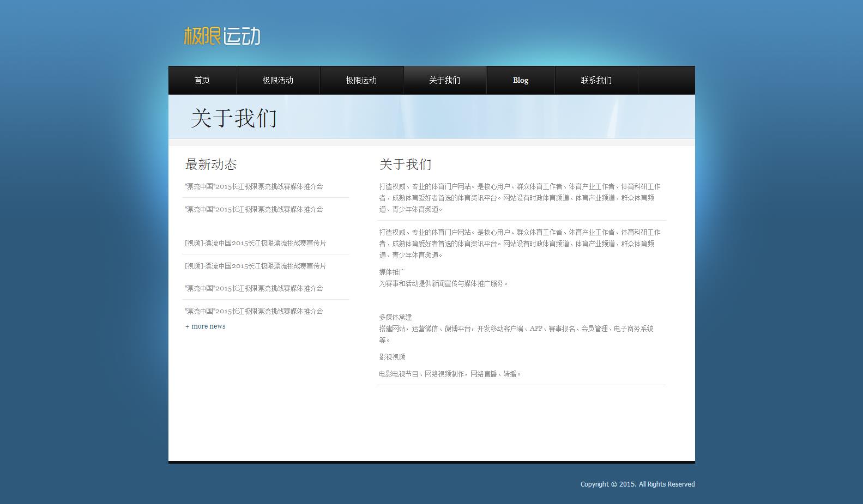Click the 极限运动 site logo

[222, 36]
